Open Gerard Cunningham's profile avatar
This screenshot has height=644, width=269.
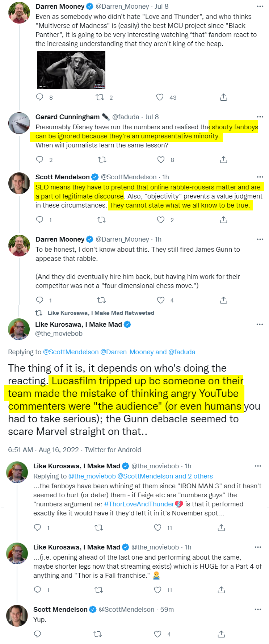tap(19, 123)
